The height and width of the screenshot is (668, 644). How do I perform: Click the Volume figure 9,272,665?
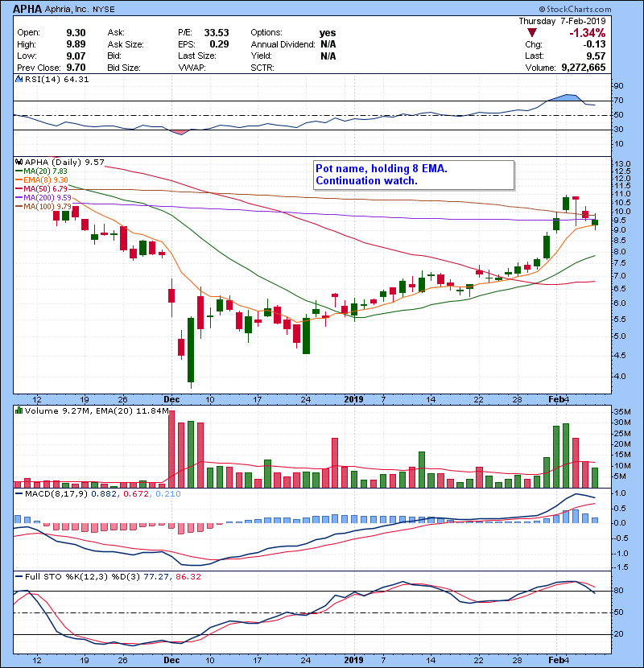[584, 68]
